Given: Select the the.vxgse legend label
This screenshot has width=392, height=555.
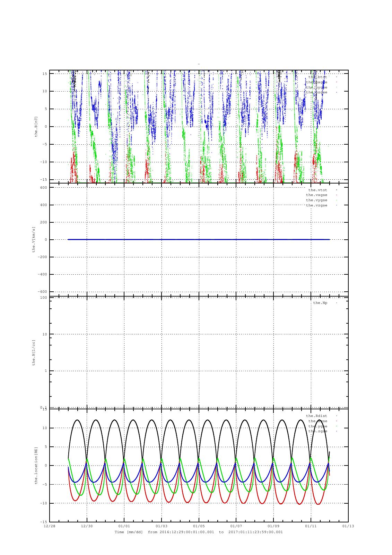Looking at the screenshot, I should click(x=316, y=195).
